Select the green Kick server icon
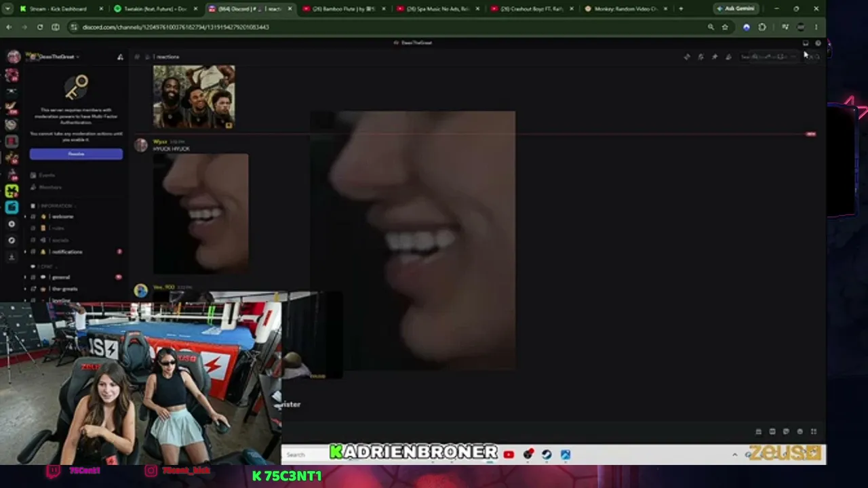The width and height of the screenshot is (868, 488). tap(12, 191)
